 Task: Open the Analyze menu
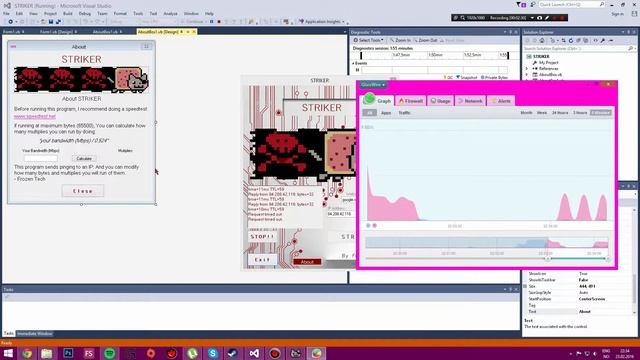[170, 13]
